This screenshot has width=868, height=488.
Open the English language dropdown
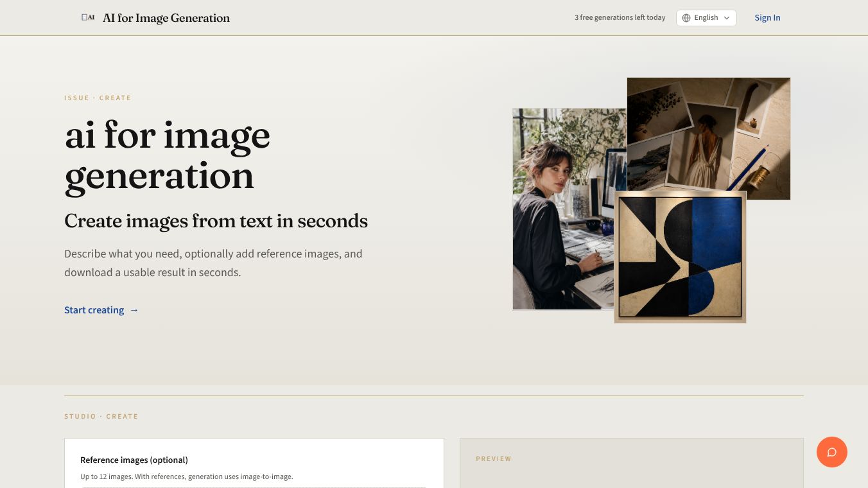[x=706, y=18]
